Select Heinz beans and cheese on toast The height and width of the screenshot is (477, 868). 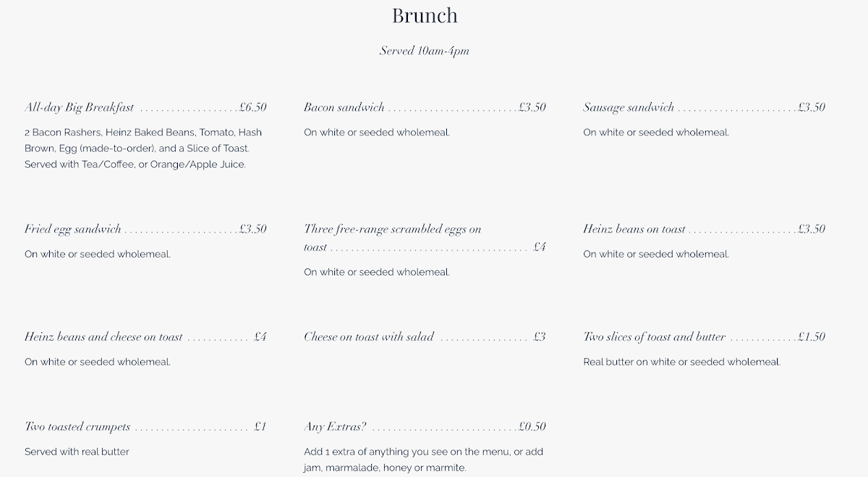coord(103,337)
